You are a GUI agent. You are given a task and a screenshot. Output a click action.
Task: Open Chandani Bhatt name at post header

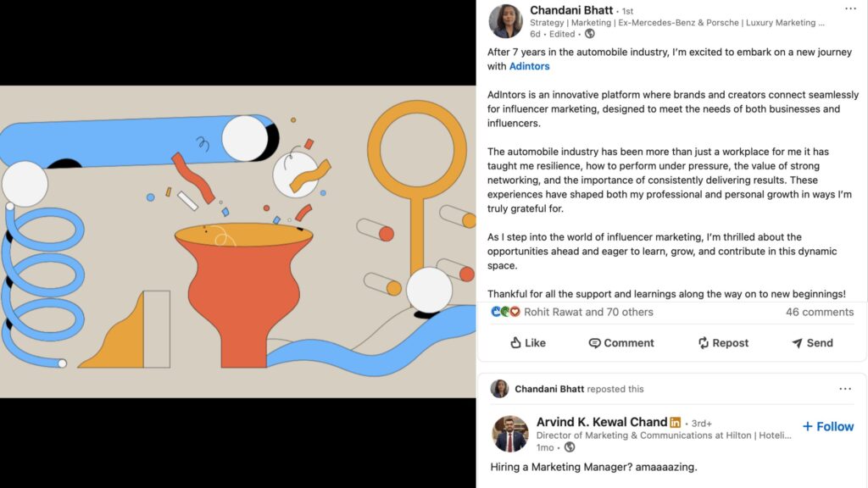(x=571, y=10)
